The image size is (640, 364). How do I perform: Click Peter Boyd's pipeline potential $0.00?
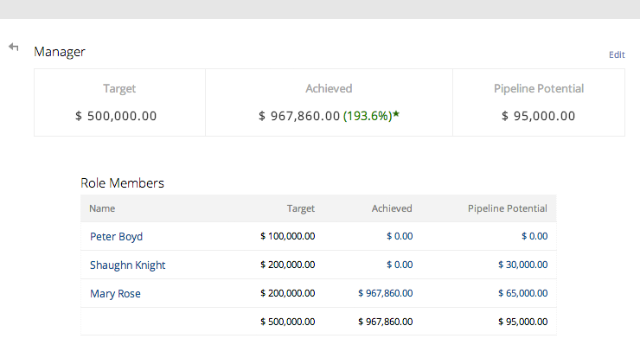[x=534, y=236]
